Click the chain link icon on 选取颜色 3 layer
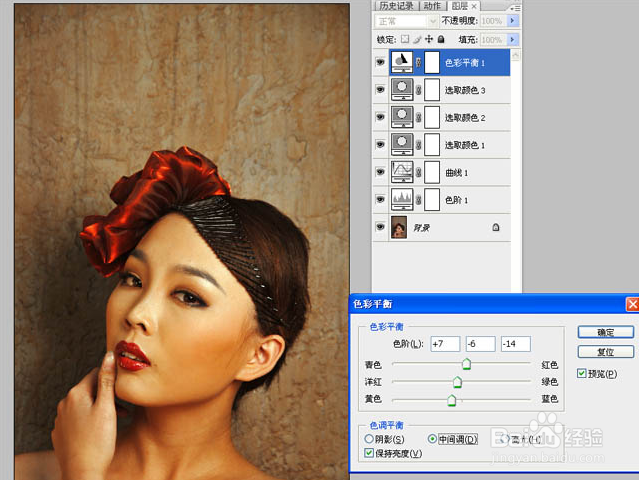This screenshot has height=480, width=639. [x=419, y=90]
